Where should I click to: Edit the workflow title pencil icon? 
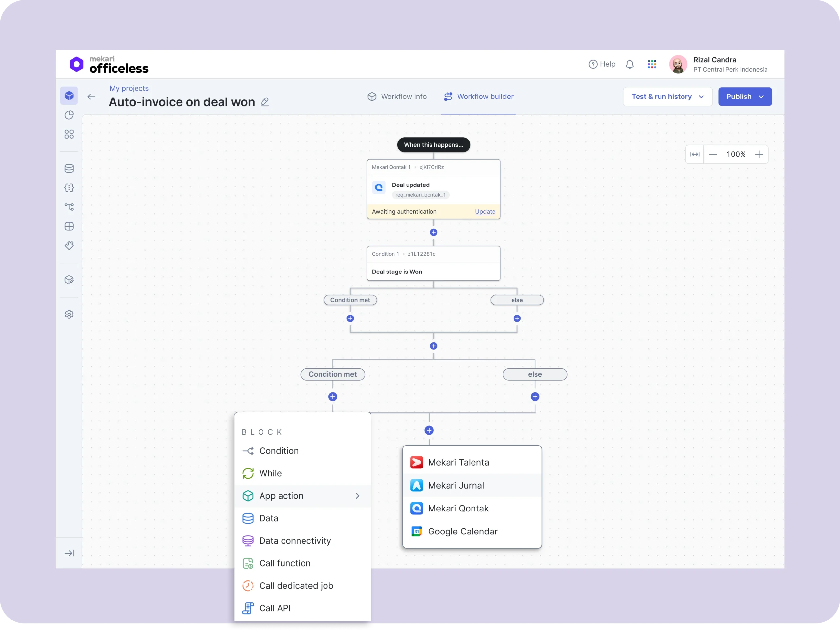click(x=265, y=102)
